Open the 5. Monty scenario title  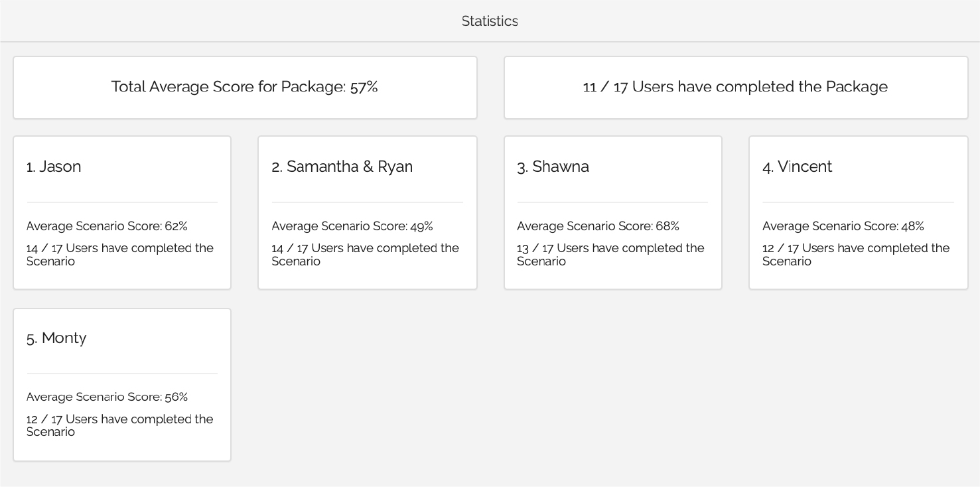coord(56,338)
